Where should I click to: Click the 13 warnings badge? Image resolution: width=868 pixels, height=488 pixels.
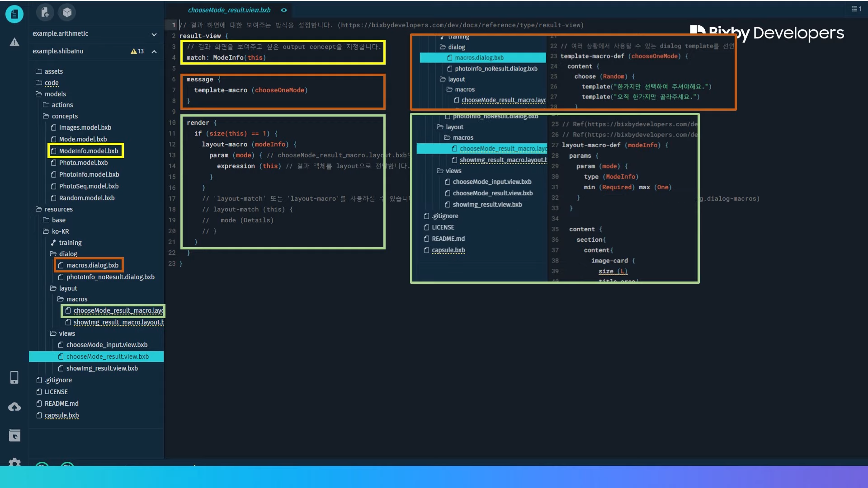coord(137,52)
